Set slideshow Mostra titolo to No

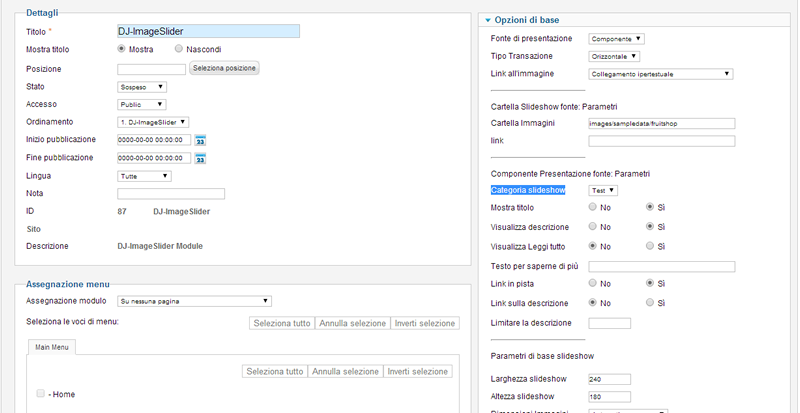click(x=592, y=207)
